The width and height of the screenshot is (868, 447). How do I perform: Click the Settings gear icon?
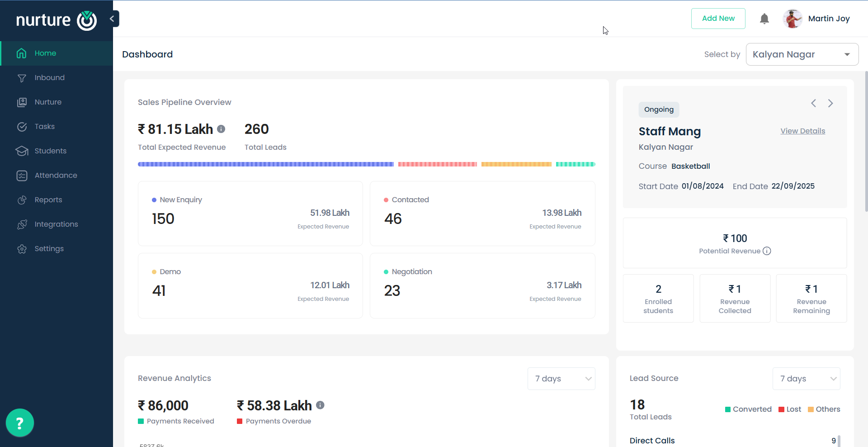click(x=22, y=249)
